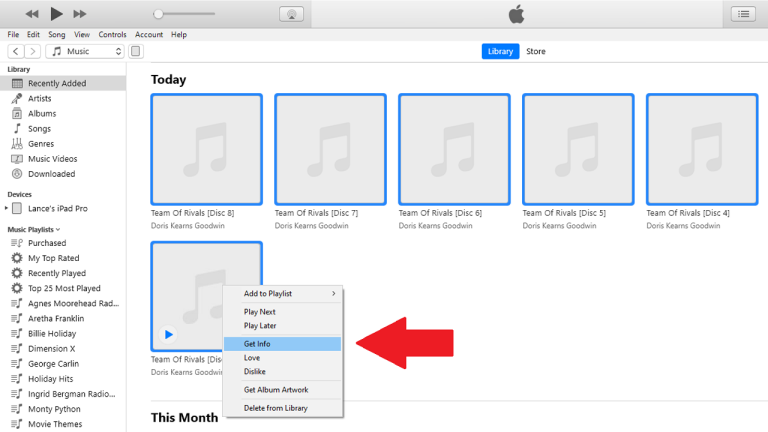Select the Team Of Rivals [Disc 5] album cover
This screenshot has height=432, width=768.
[578, 149]
